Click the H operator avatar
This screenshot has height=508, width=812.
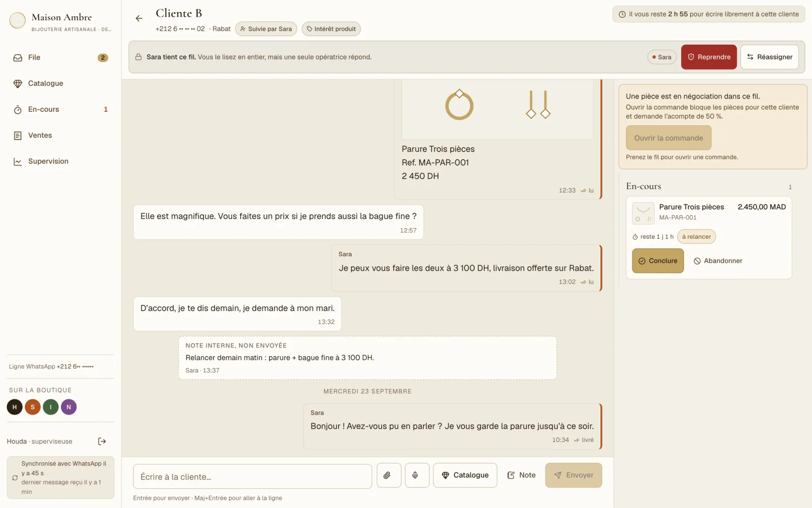coord(15,407)
